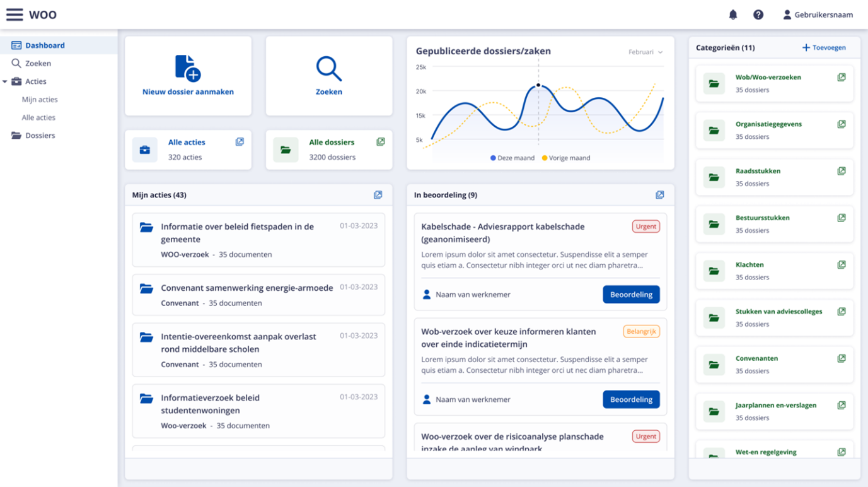Viewport: 868px width, 487px height.
Task: Click the magnifier icon on Zoeken card
Action: (x=328, y=69)
